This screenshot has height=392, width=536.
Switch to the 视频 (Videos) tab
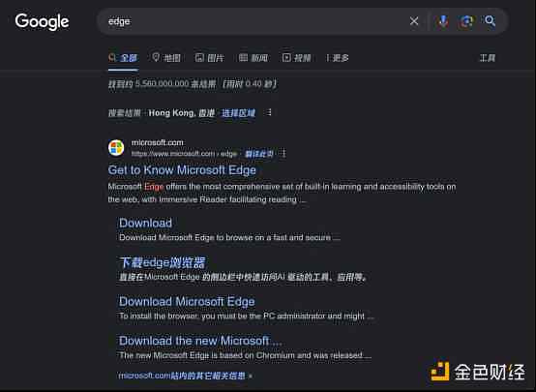[296, 58]
